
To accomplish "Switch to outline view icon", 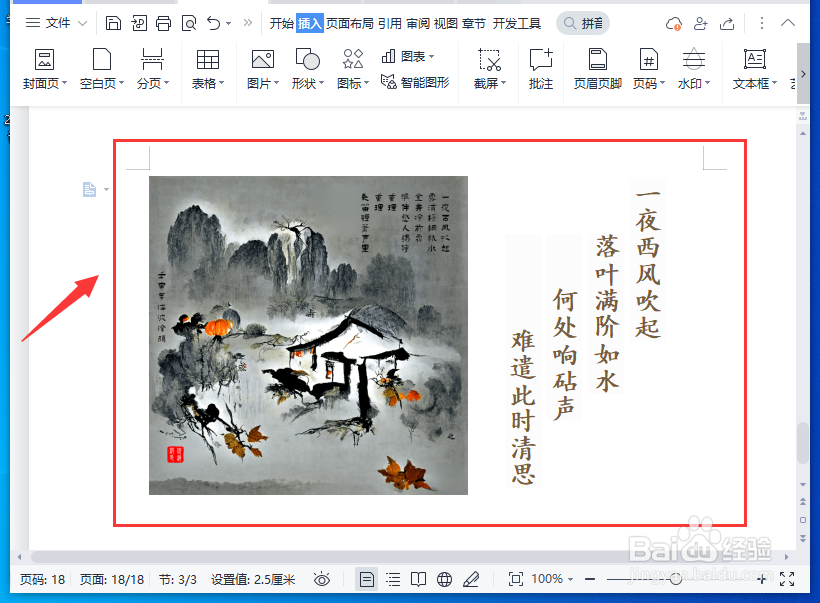I will [393, 579].
